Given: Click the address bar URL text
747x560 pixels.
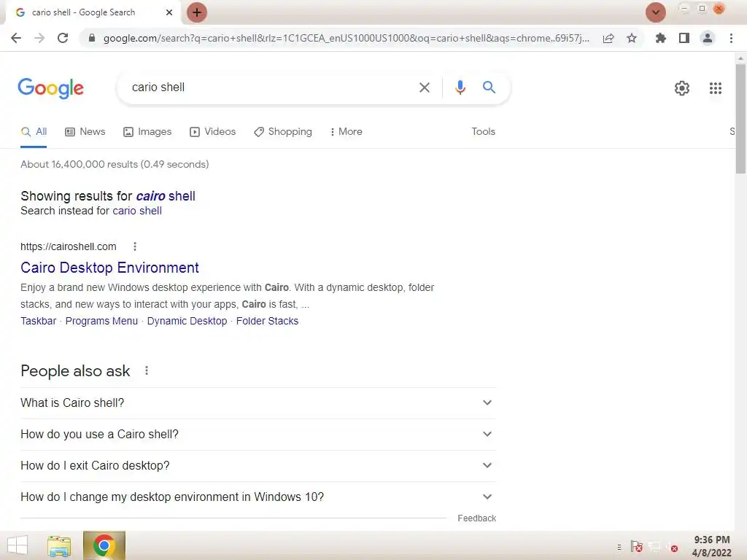Looking at the screenshot, I should [x=347, y=38].
